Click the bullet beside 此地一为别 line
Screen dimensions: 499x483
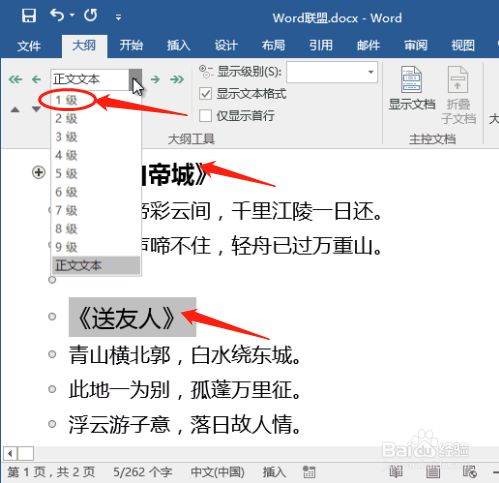[52, 389]
